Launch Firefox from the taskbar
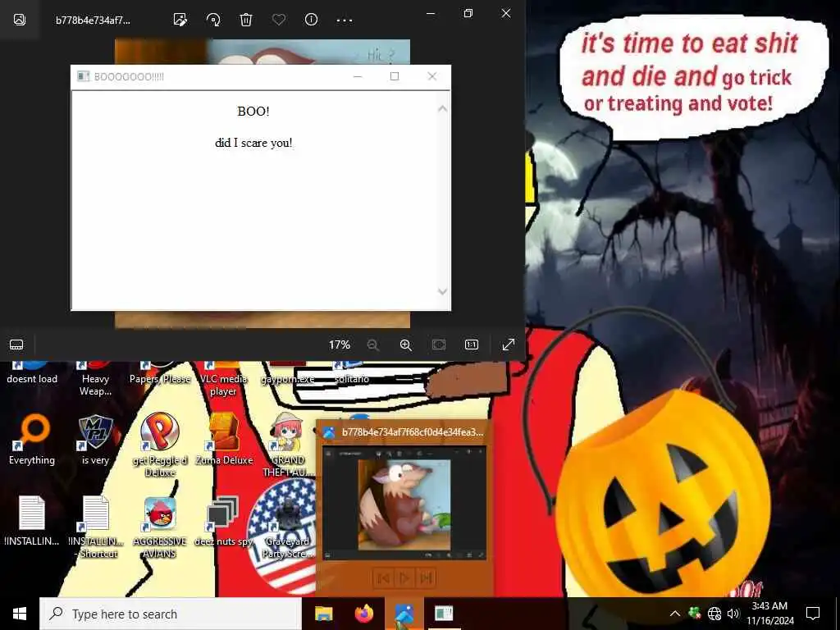The image size is (840, 630). 364,614
